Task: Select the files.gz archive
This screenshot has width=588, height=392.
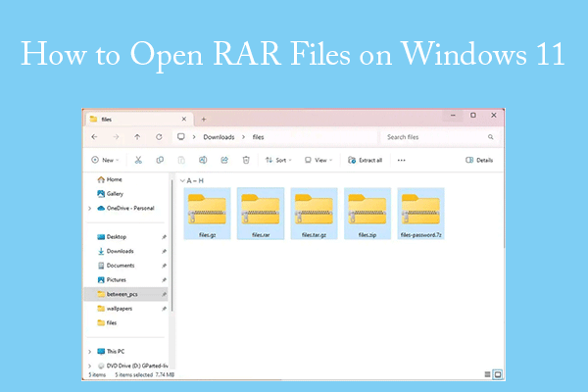Action: click(x=207, y=214)
